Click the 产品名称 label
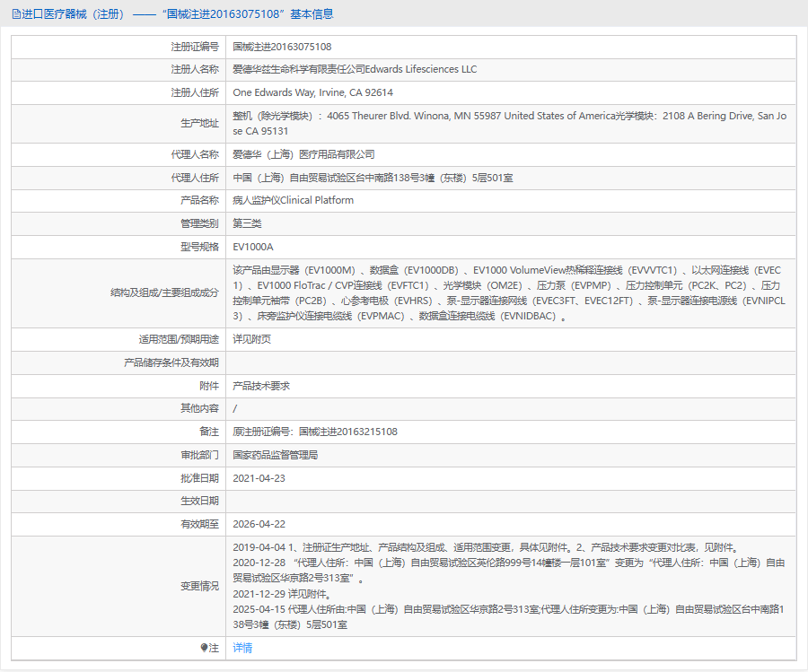Screen dimensions: 808x672 click(x=199, y=200)
